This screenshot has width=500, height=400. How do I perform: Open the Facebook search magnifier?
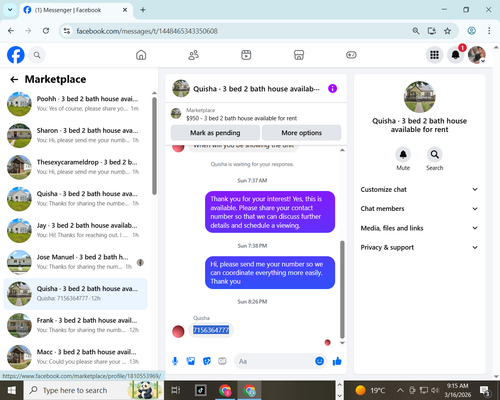pos(37,55)
